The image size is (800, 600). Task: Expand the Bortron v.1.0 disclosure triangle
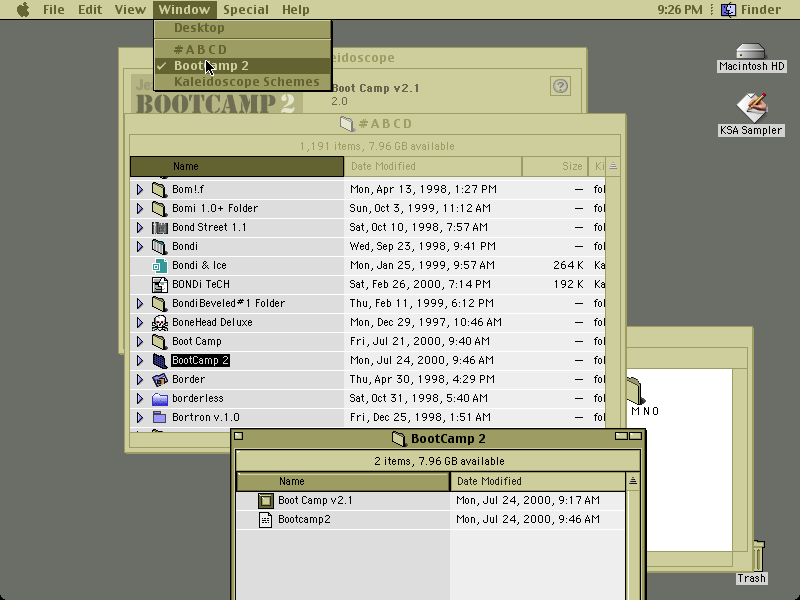(x=140, y=417)
